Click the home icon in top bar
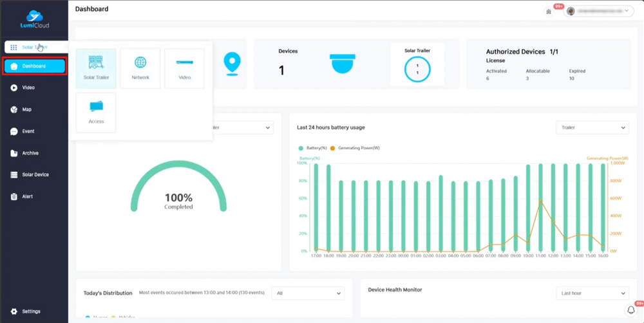This screenshot has width=644, height=323. click(x=549, y=12)
